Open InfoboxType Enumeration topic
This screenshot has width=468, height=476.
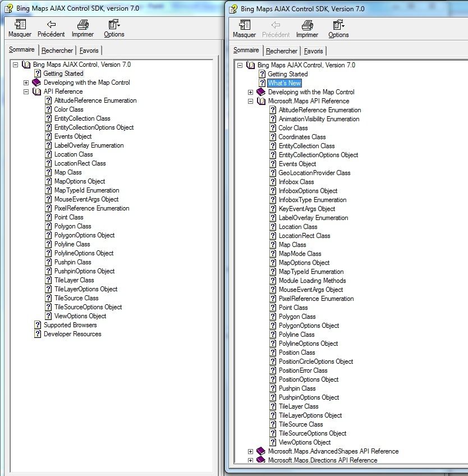pyautogui.click(x=313, y=200)
